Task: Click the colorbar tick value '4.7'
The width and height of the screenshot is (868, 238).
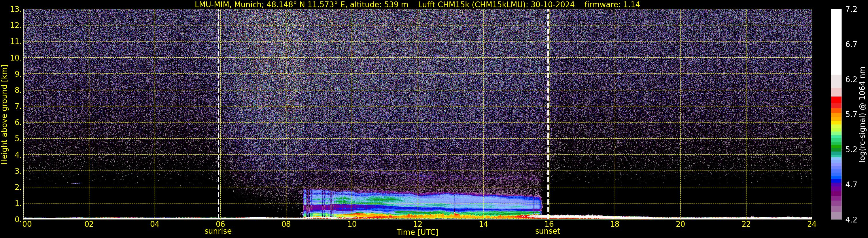Action: pyautogui.click(x=851, y=184)
